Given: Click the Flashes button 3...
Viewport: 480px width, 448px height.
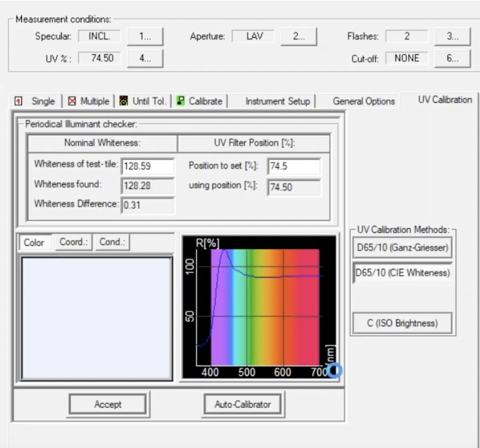Looking at the screenshot, I should tap(452, 36).
